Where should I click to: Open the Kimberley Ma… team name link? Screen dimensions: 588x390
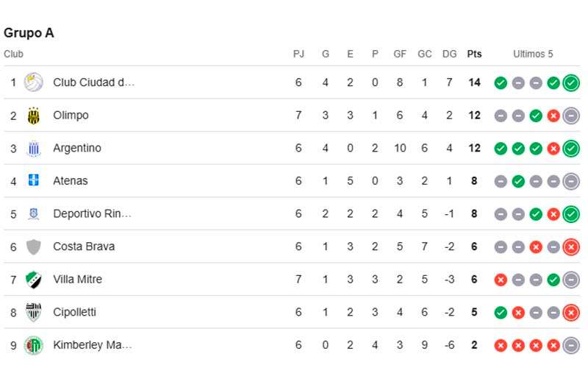93,345
